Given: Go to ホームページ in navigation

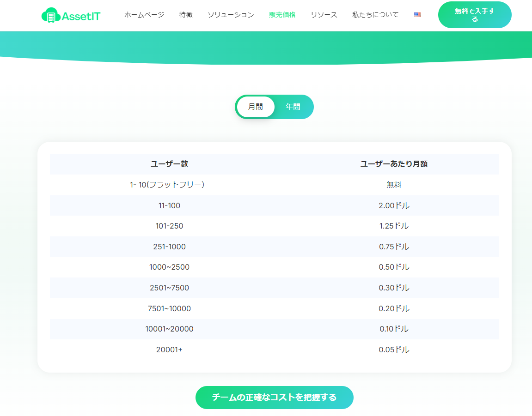Looking at the screenshot, I should [x=144, y=15].
